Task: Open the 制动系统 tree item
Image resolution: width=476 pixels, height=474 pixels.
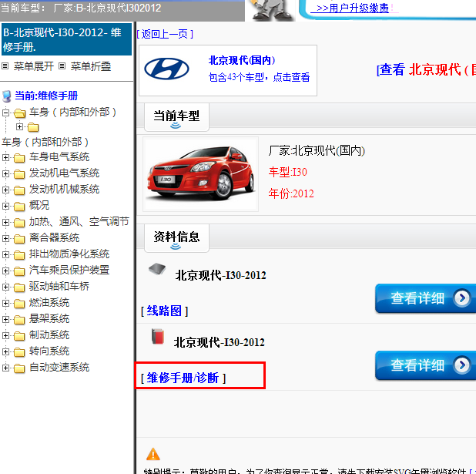Action: point(49,335)
